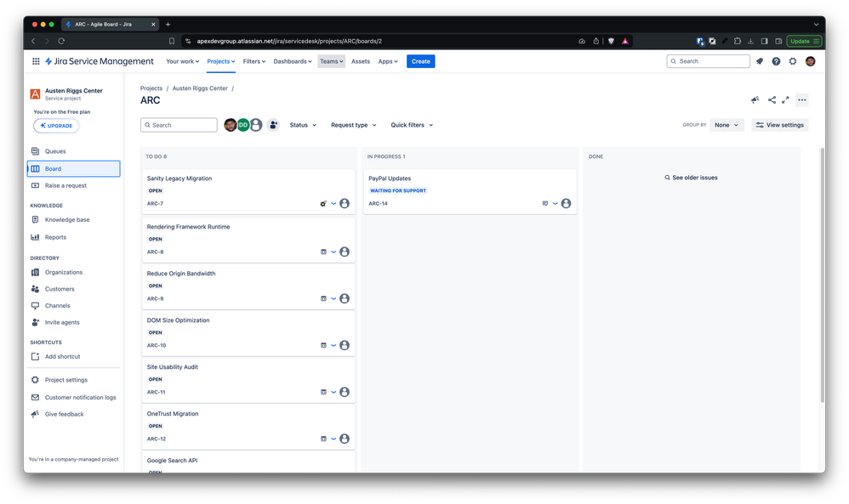Open the Sanity Legacy Migration card
The height and width of the screenshot is (504, 849).
coord(248,191)
